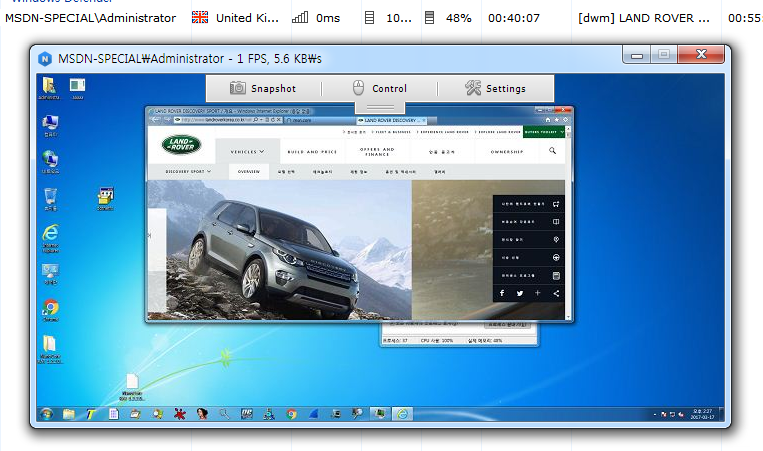The height and width of the screenshot is (451, 763).
Task: Click the website search magnifier icon
Action: [552, 151]
